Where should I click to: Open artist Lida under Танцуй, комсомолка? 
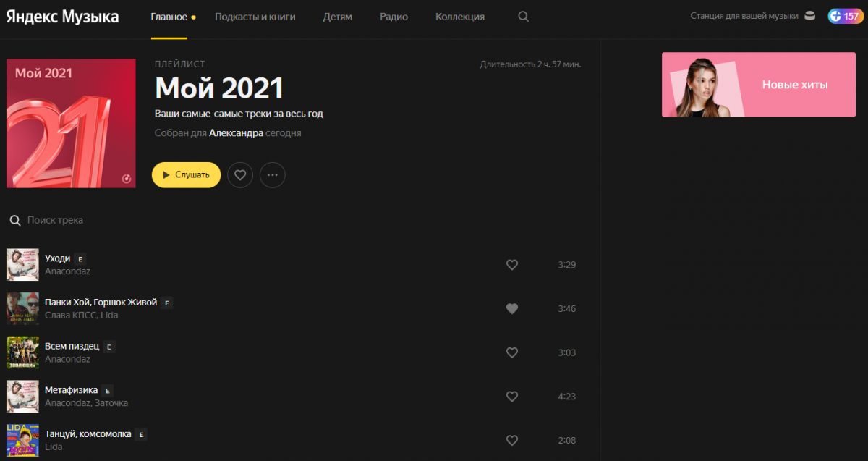[x=54, y=447]
